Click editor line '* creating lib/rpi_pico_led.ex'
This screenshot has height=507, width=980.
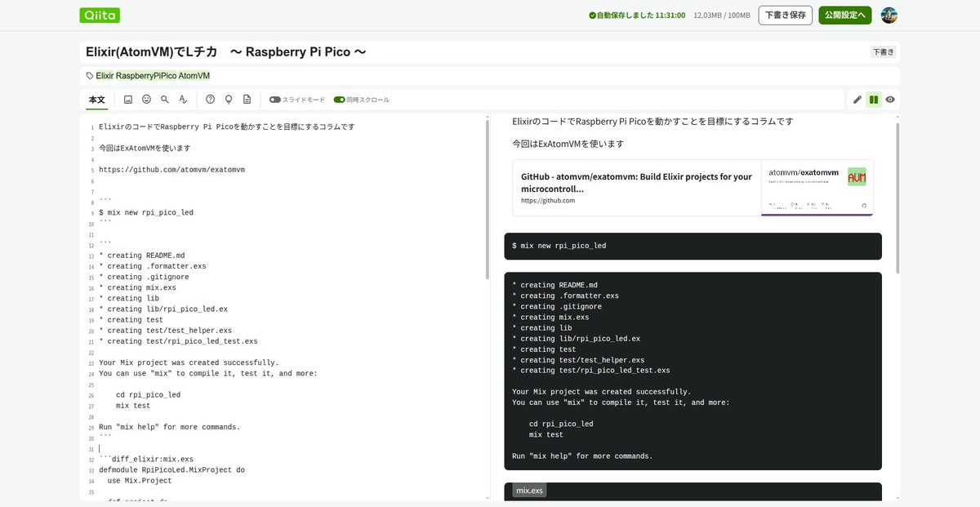pos(163,309)
